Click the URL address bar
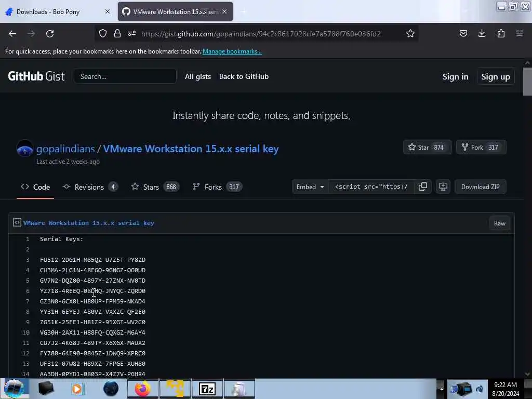Viewport: 532px width, 399px height. [x=261, y=34]
